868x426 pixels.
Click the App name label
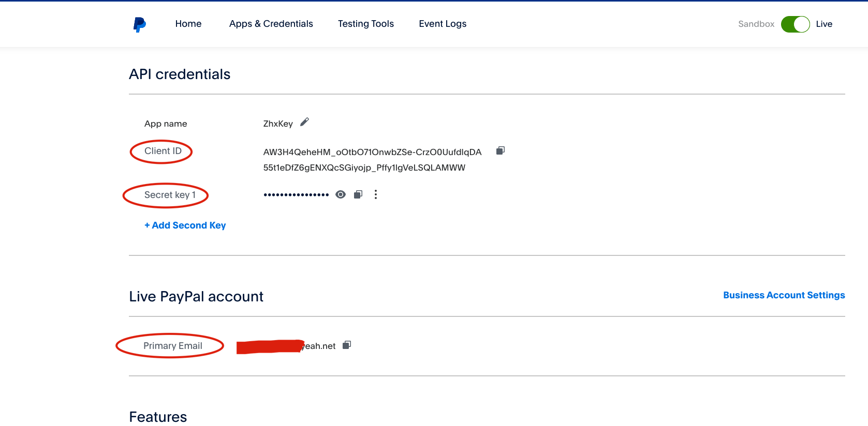coord(166,124)
